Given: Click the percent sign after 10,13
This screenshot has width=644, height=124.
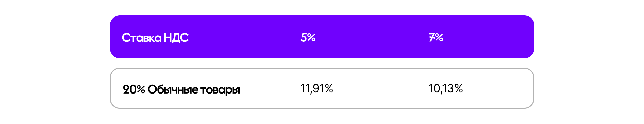Looking at the screenshot, I should click(x=459, y=88).
